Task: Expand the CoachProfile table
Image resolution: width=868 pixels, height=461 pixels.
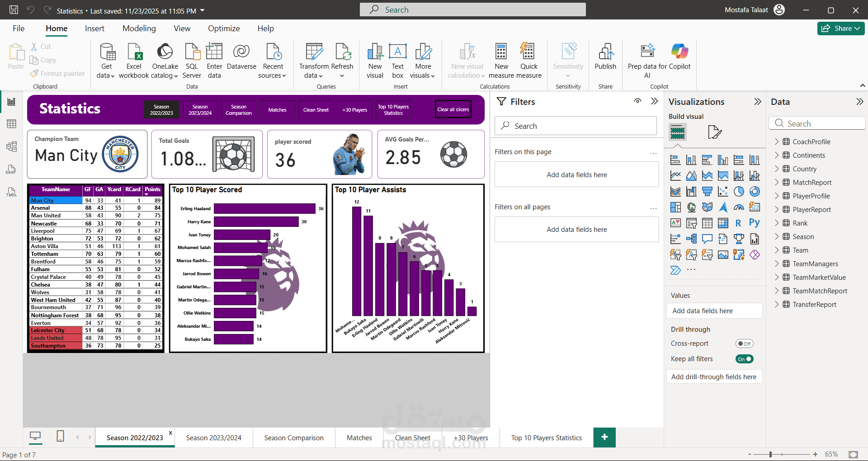Action: 777,141
